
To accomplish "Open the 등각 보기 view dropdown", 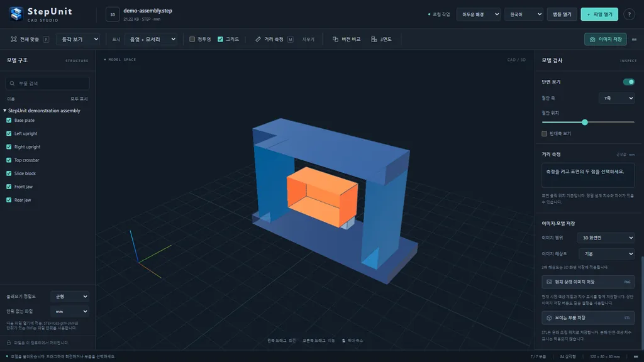I will (78, 40).
